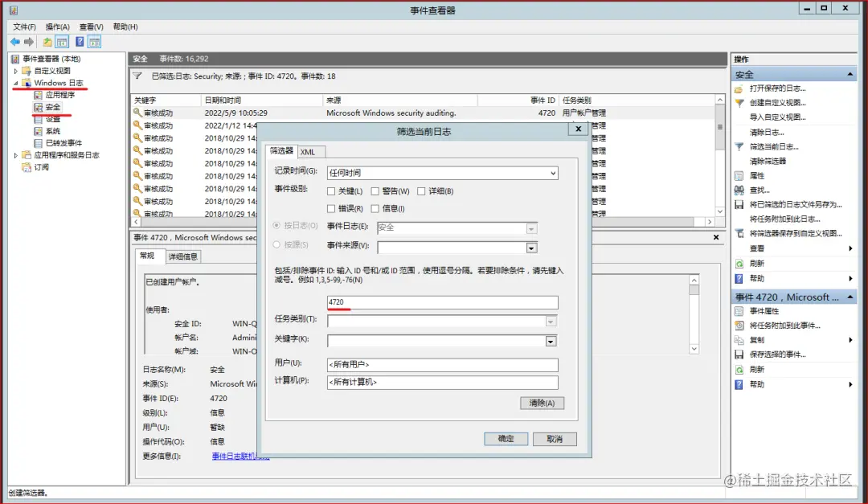This screenshot has width=868, height=504.
Task: Check the 信息(I) checkbox
Action: (375, 209)
